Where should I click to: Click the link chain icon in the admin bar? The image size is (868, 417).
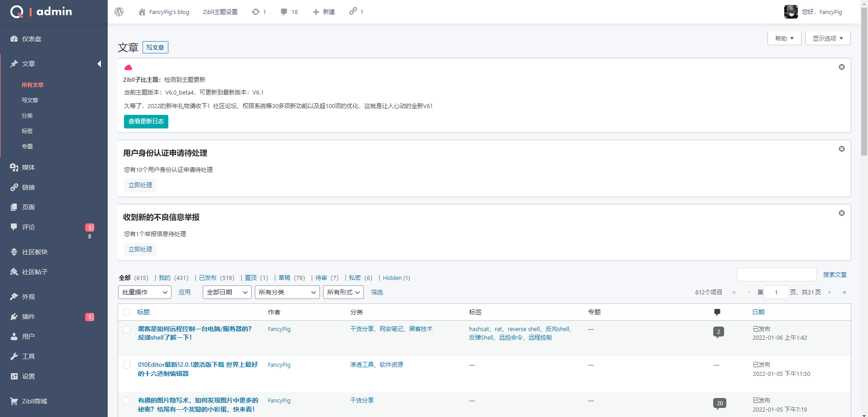tap(353, 11)
